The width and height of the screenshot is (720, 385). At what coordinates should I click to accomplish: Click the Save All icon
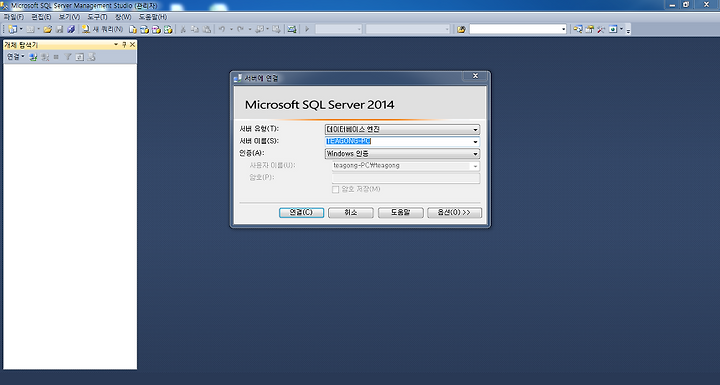(x=71, y=29)
